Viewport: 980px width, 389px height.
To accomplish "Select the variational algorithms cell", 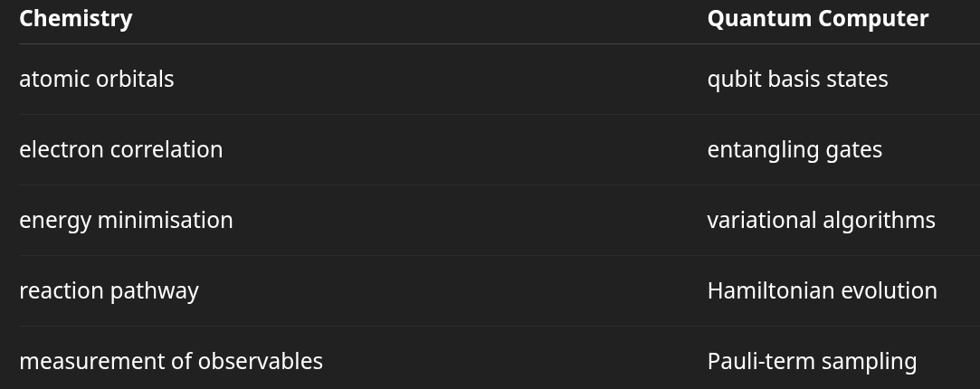I will tap(822, 221).
